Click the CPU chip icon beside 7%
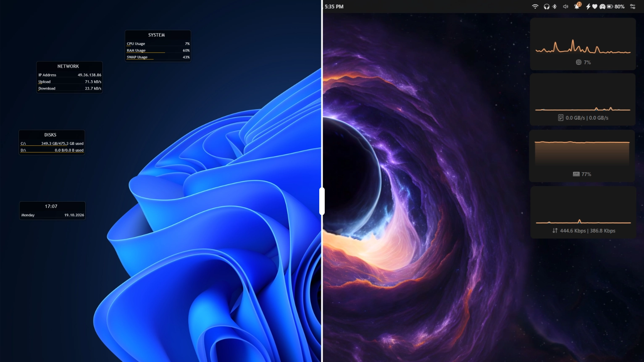 click(578, 62)
